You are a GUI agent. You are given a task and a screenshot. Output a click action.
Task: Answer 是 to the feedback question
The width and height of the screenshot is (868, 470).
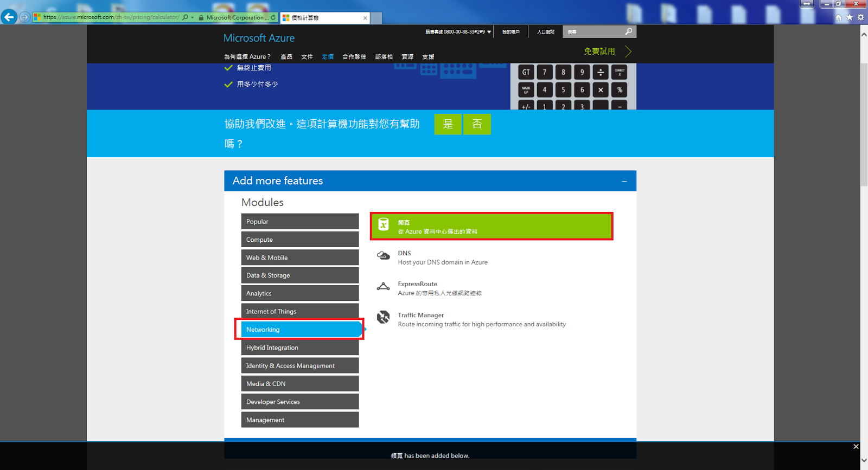(448, 124)
